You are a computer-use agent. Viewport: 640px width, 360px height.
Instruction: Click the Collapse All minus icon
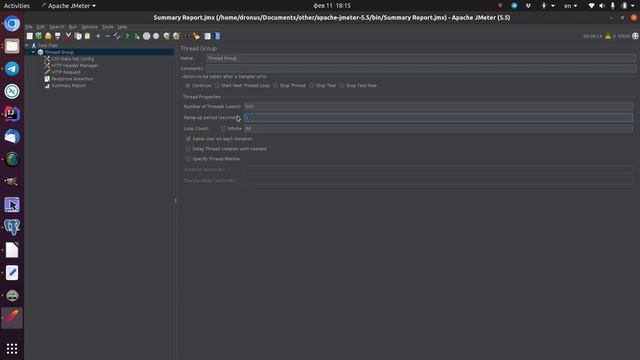[107, 36]
